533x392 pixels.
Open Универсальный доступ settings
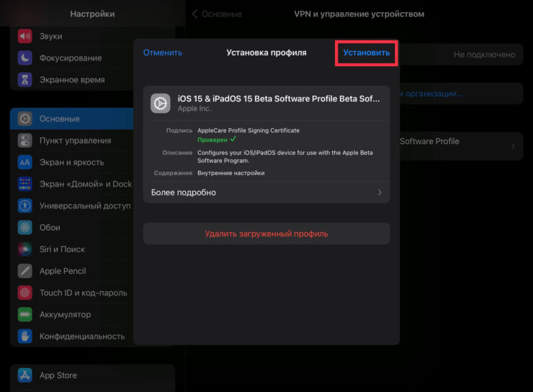[84, 205]
